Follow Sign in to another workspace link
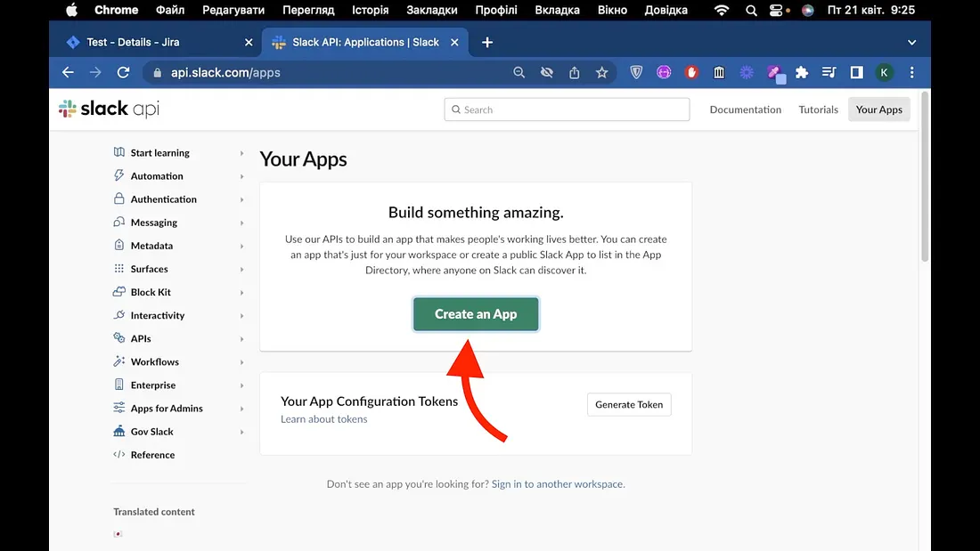This screenshot has height=551, width=980. click(557, 483)
